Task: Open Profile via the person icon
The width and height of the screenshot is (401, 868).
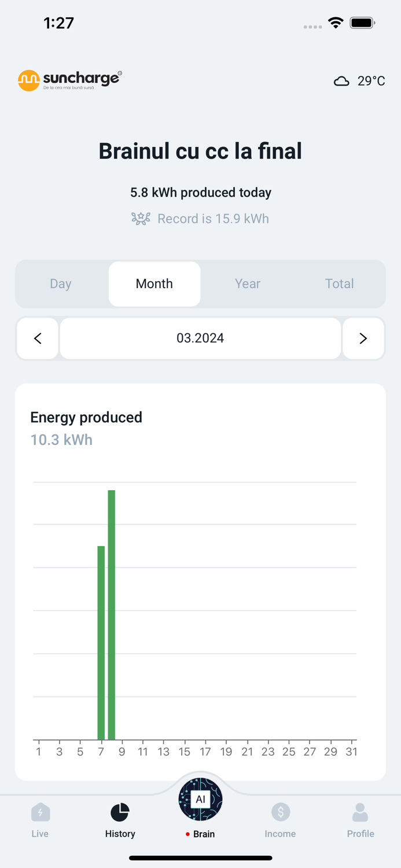Action: [x=360, y=812]
